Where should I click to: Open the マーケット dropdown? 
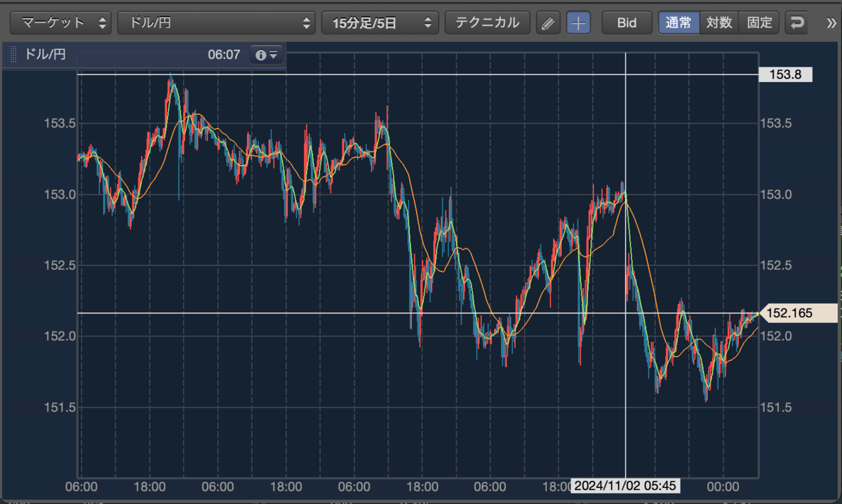click(60, 22)
